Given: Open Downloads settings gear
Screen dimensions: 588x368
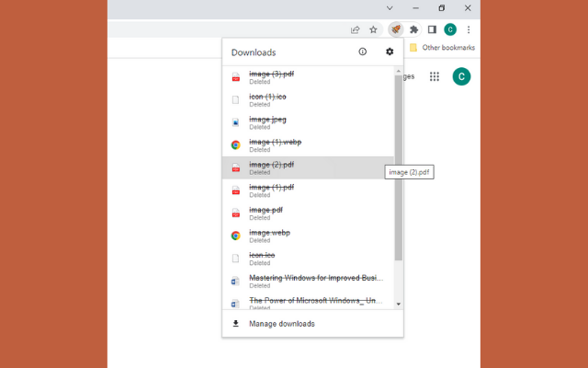Looking at the screenshot, I should (x=390, y=52).
